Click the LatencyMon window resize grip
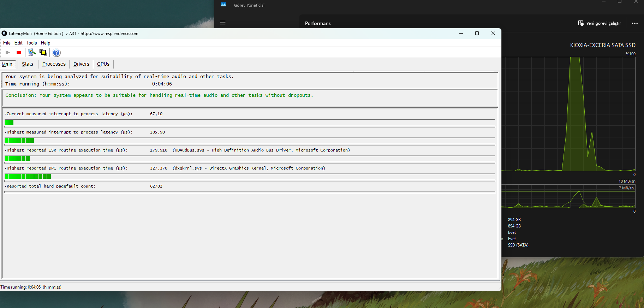This screenshot has height=308, width=644. [499, 289]
